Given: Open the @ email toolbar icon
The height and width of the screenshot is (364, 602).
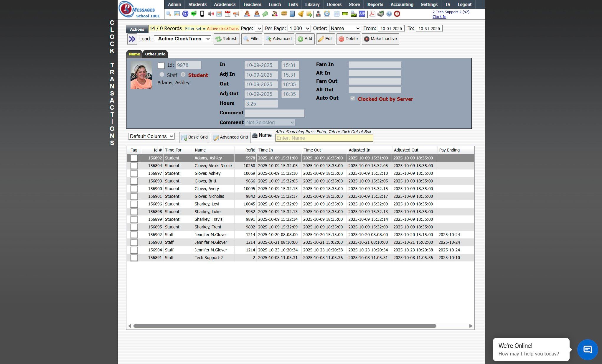Looking at the screenshot, I should [x=185, y=14].
